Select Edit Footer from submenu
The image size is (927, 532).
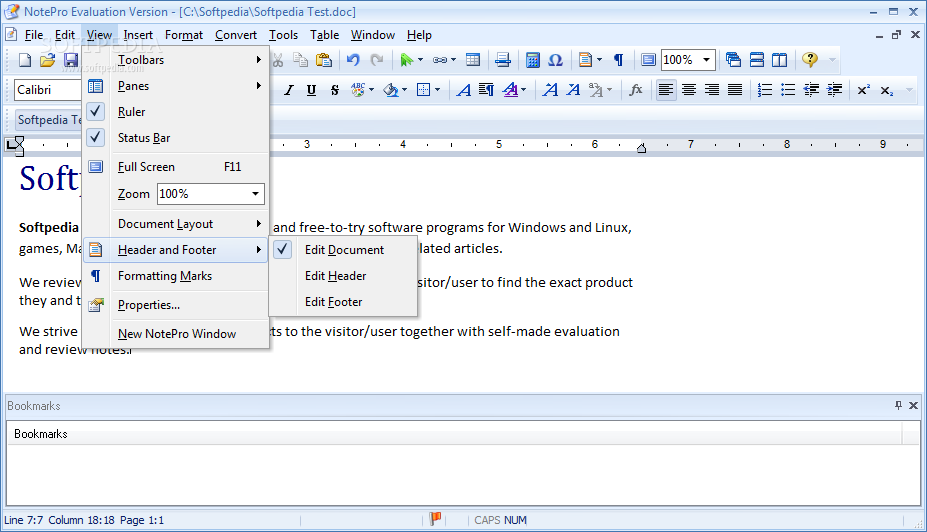(343, 302)
